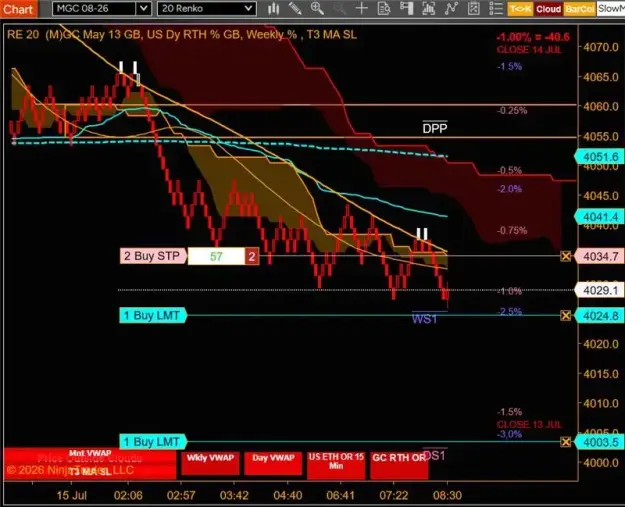Select the crosshair cursor tool
Image resolution: width=625 pixels, height=507 pixels.
[x=362, y=8]
